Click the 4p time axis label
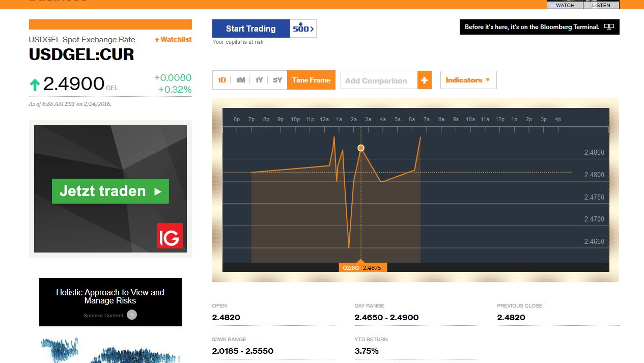Viewport: 644px width, 363px height. point(558,119)
